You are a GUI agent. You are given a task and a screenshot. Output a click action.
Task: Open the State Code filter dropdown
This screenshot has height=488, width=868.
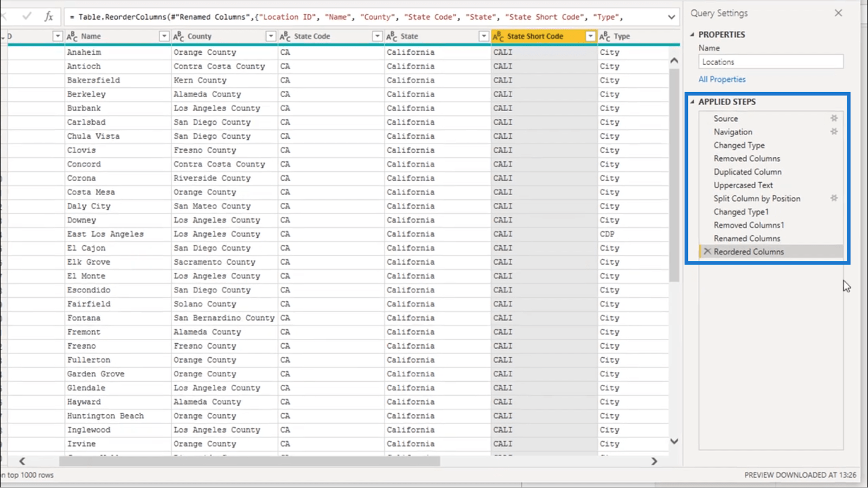pos(377,36)
